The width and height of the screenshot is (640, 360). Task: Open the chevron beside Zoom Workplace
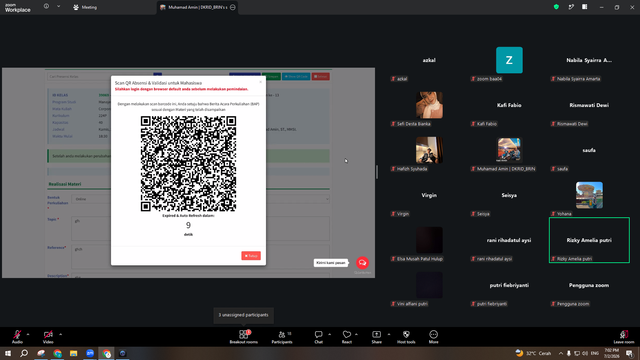point(58,7)
